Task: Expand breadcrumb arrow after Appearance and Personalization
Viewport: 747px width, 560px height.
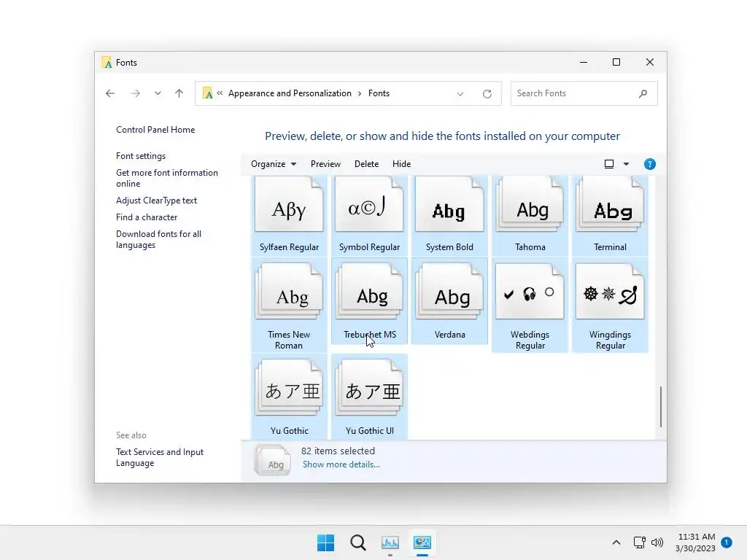Action: coord(360,93)
